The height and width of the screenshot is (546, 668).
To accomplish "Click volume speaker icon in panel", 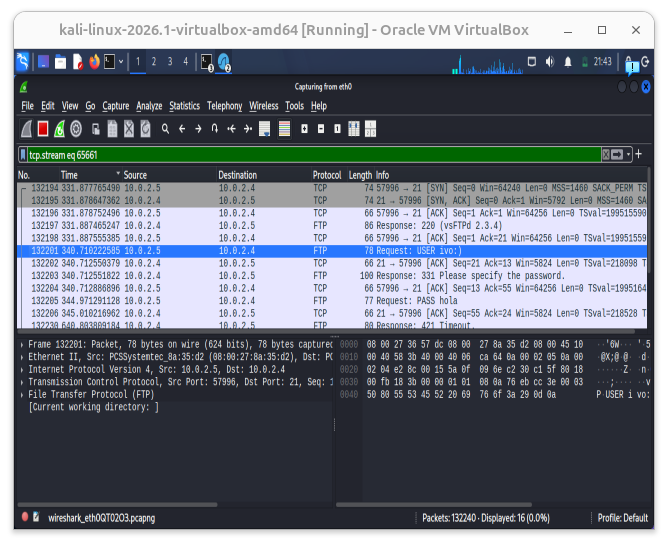I will point(550,62).
